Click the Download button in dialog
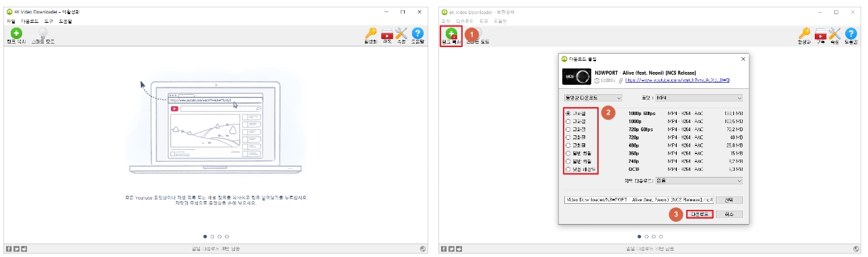The height and width of the screenshot is (257, 868). click(699, 215)
